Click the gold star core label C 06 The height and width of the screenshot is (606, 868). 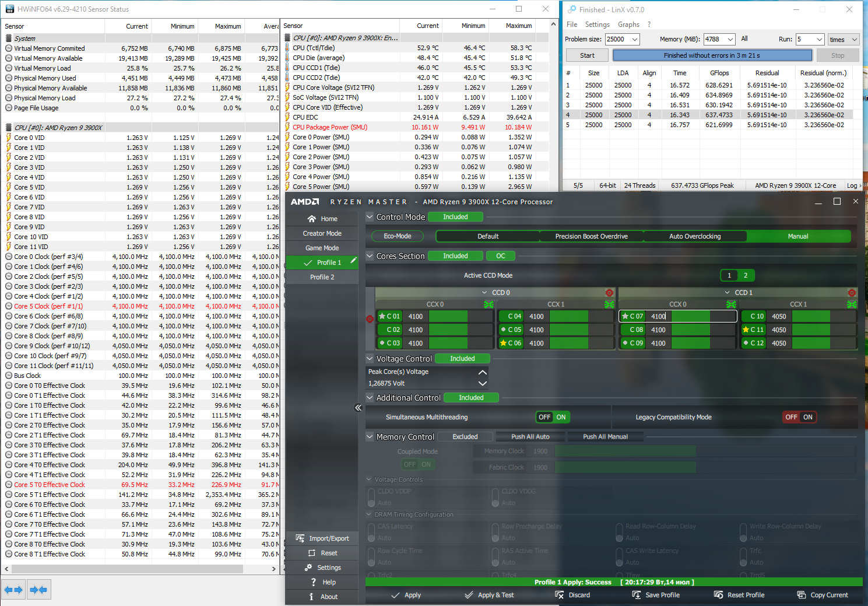[x=511, y=343]
